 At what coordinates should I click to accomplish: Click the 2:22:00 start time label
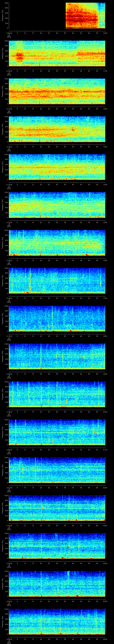[9, 525]
